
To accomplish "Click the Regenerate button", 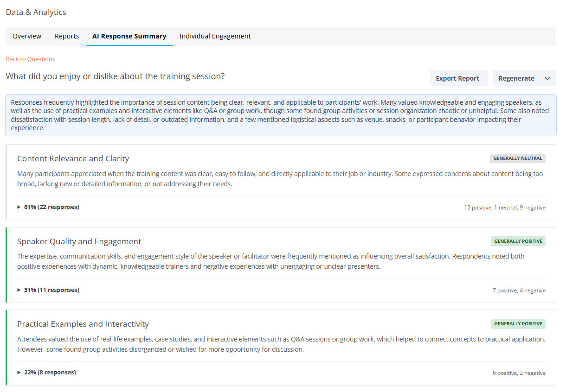I will 516,78.
